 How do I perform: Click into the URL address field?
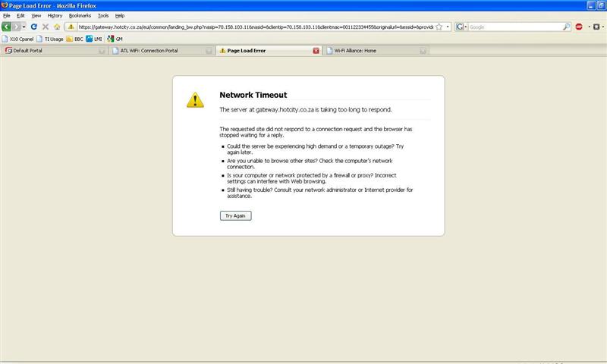coord(256,27)
